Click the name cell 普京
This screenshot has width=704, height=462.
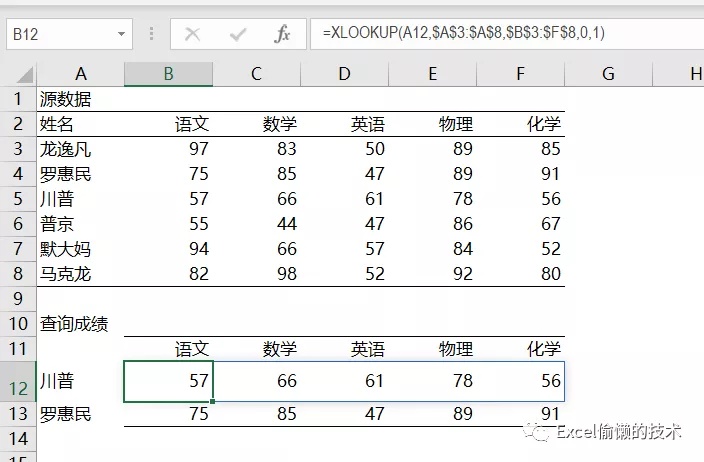(x=80, y=224)
